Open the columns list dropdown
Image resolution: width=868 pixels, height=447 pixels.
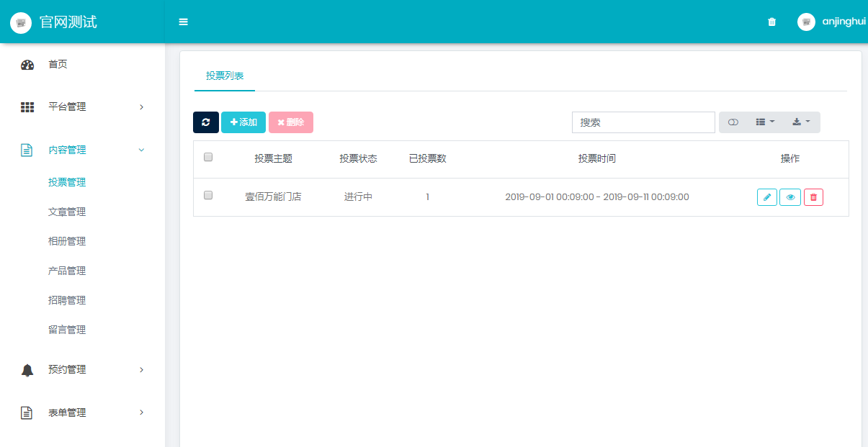[765, 122]
